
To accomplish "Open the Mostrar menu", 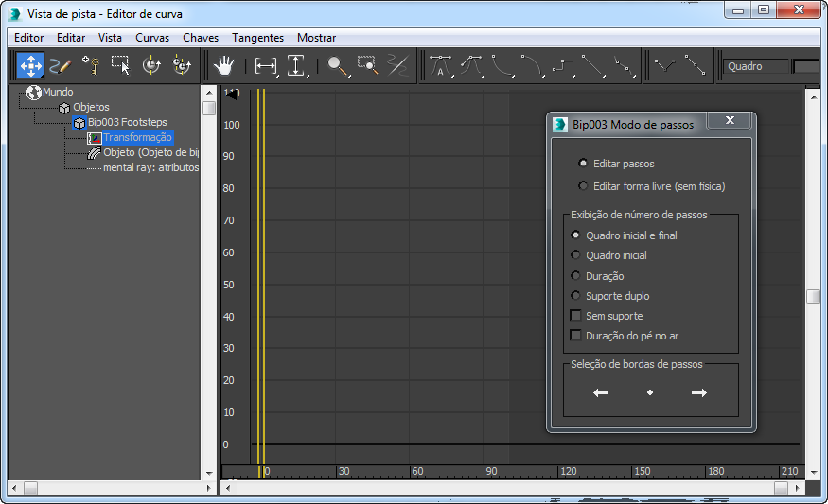I will click(316, 38).
